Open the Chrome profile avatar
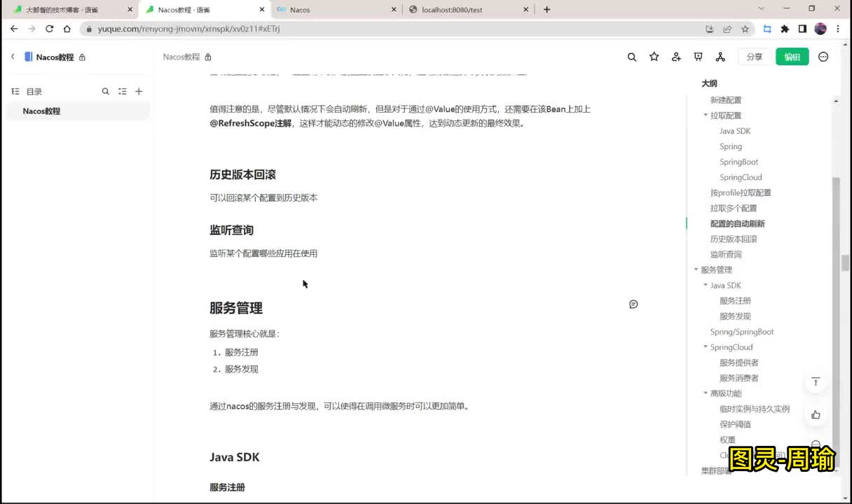The image size is (852, 504). click(820, 29)
